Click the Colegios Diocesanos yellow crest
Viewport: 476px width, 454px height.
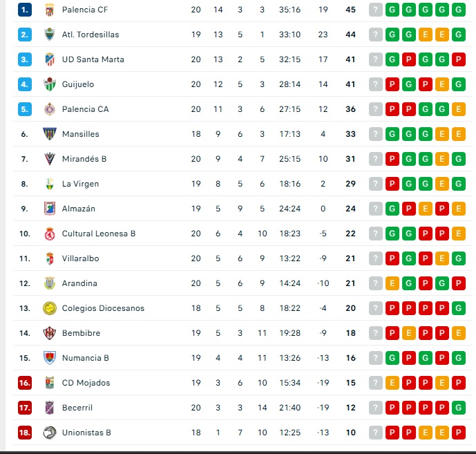point(49,308)
